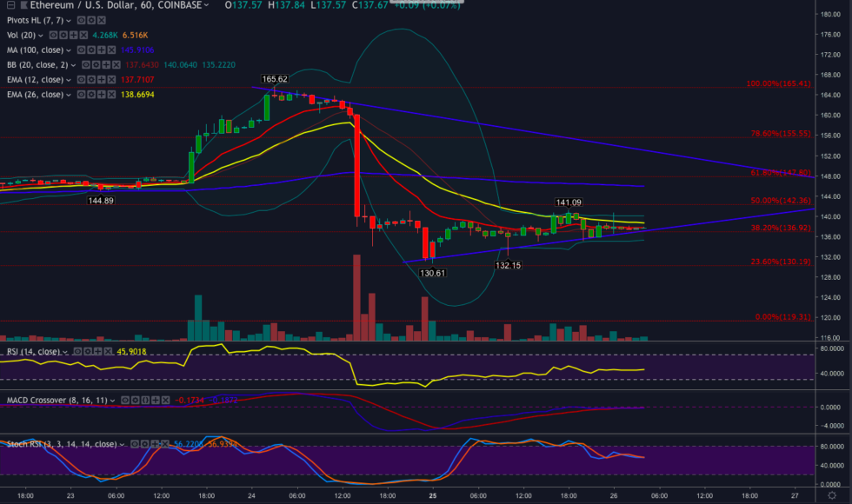
Task: Open the MACD Crossover legend dropdown arrow
Action: [x=112, y=399]
